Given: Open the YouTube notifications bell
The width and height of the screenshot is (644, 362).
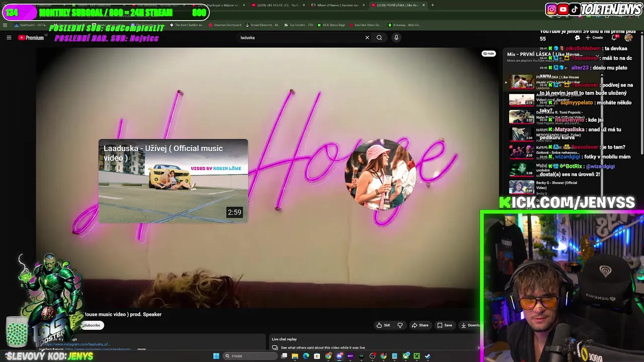Looking at the screenshot, I should [x=614, y=38].
